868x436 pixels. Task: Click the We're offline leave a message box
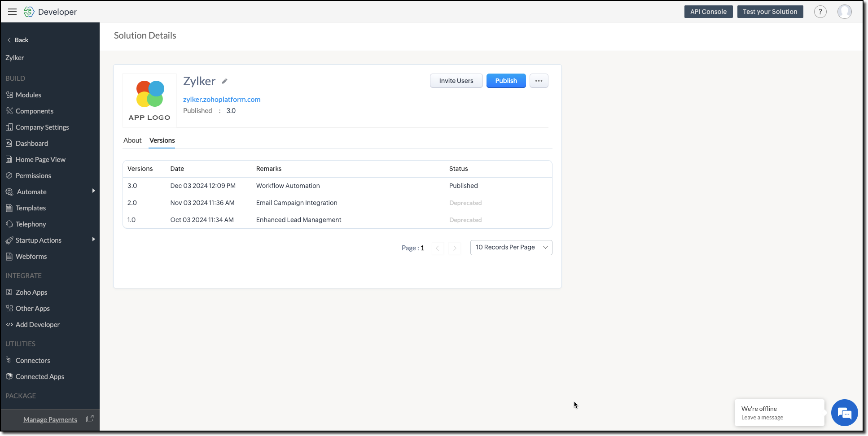[780, 413]
